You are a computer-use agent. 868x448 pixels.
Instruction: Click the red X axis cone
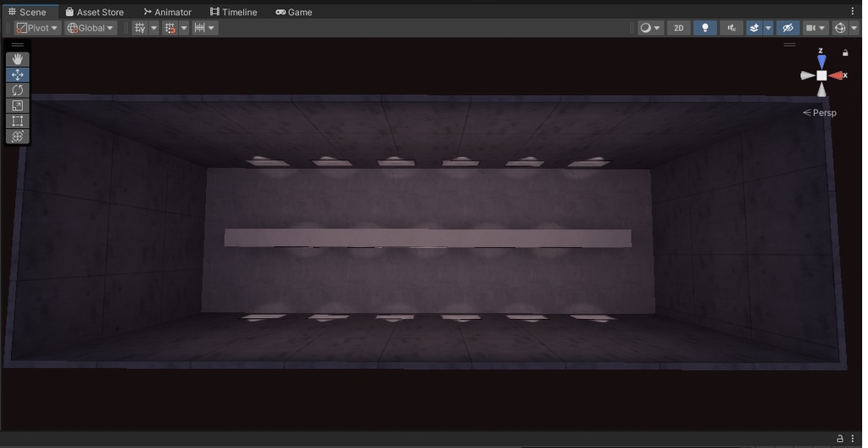click(836, 76)
